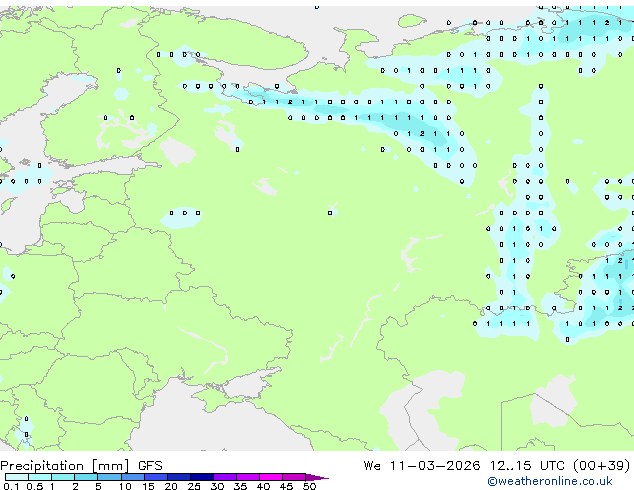Click the 45–50 mm legend color swatch
Screen dimensions: 634x490
click(294, 477)
